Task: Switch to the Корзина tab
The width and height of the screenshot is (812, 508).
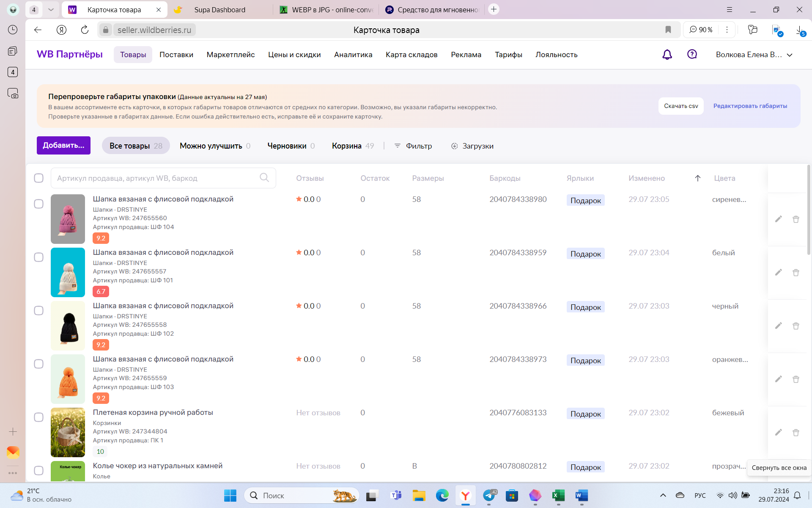Action: tap(353, 146)
